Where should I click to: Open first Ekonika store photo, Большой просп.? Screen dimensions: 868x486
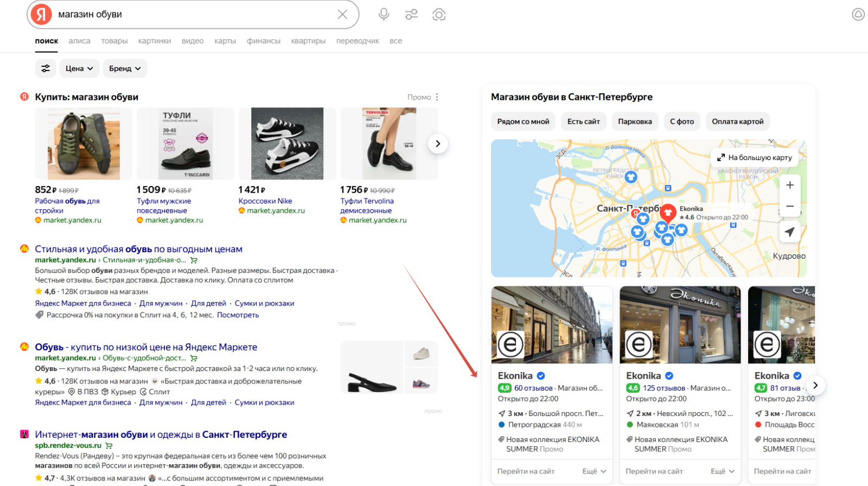[x=552, y=325]
